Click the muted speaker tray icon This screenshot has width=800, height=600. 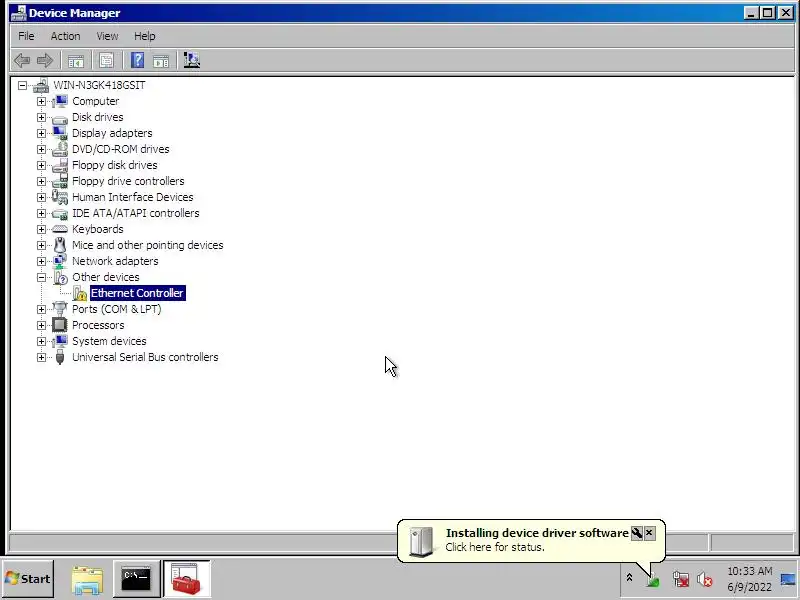(705, 580)
